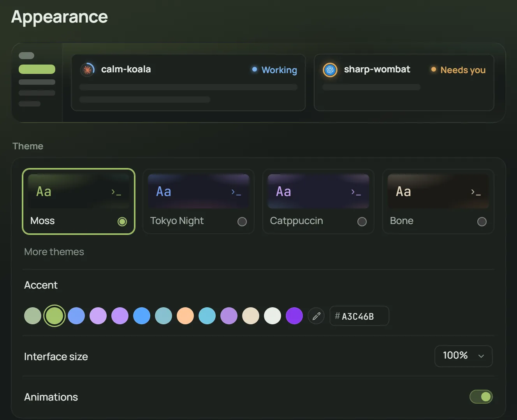Click the sharp-wombat swirl agent icon
517x420 pixels.
pos(330,70)
